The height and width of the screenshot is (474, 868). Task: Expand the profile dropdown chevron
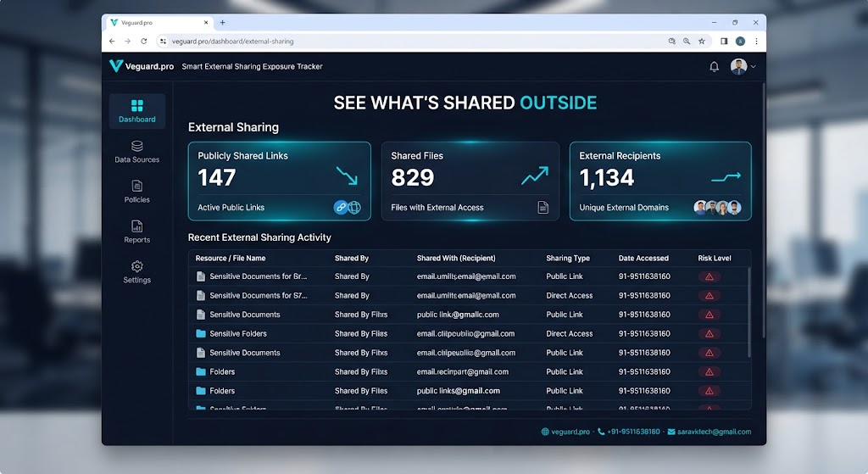[x=754, y=67]
